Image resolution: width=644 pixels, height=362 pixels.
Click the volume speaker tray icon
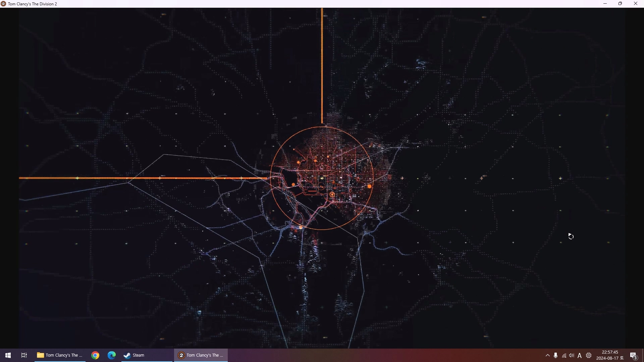[572, 355]
